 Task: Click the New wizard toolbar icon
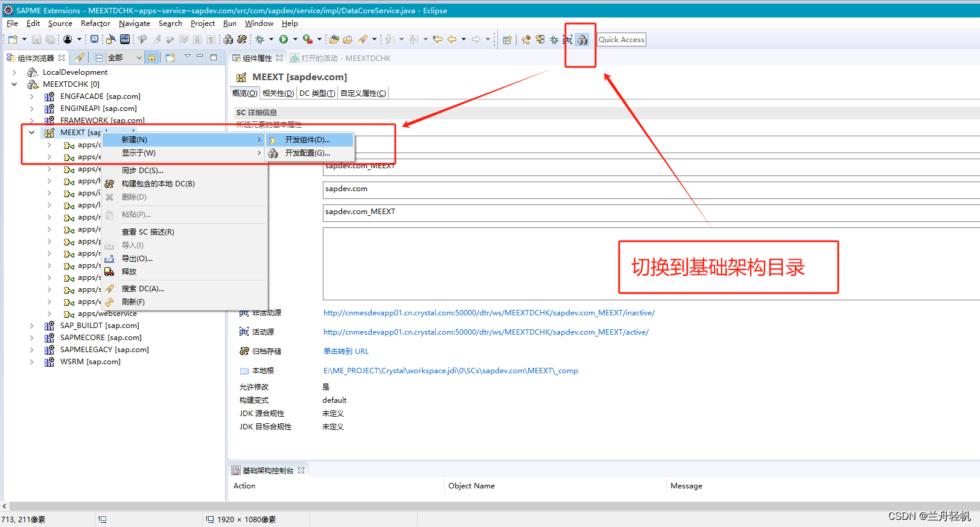point(13,39)
